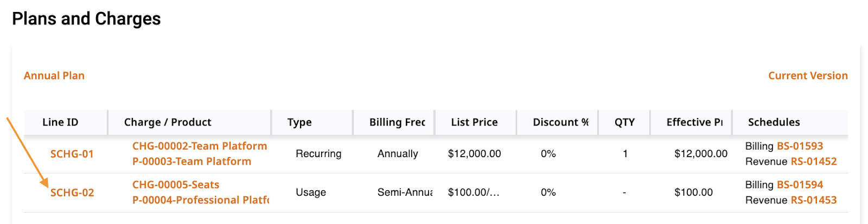Open charge CHG-00002-Team Platform
The image size is (868, 224).
click(200, 146)
